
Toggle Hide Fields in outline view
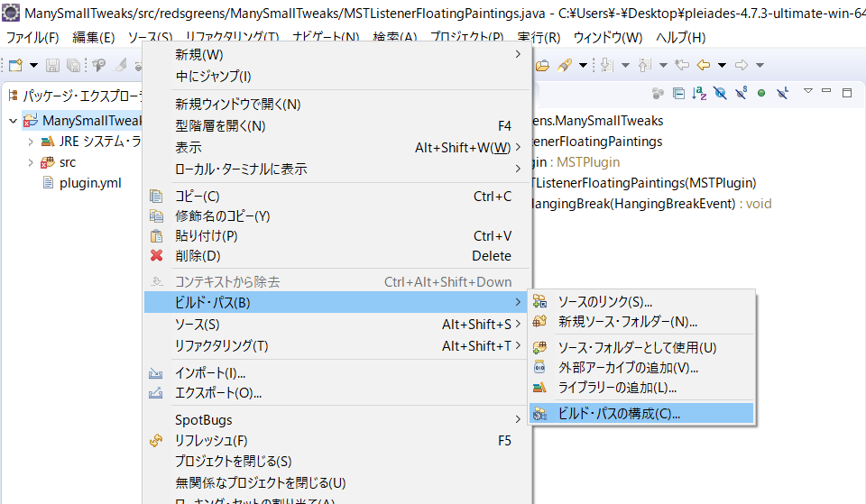coord(720,93)
